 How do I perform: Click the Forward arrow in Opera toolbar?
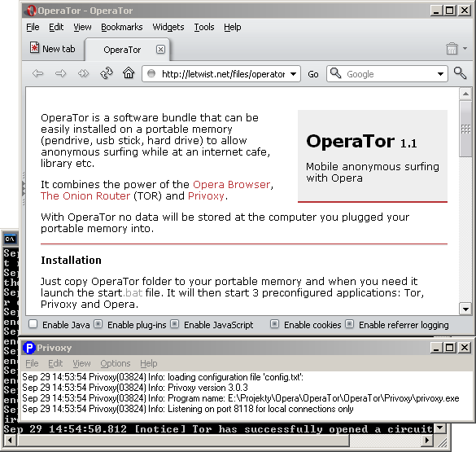[60, 73]
